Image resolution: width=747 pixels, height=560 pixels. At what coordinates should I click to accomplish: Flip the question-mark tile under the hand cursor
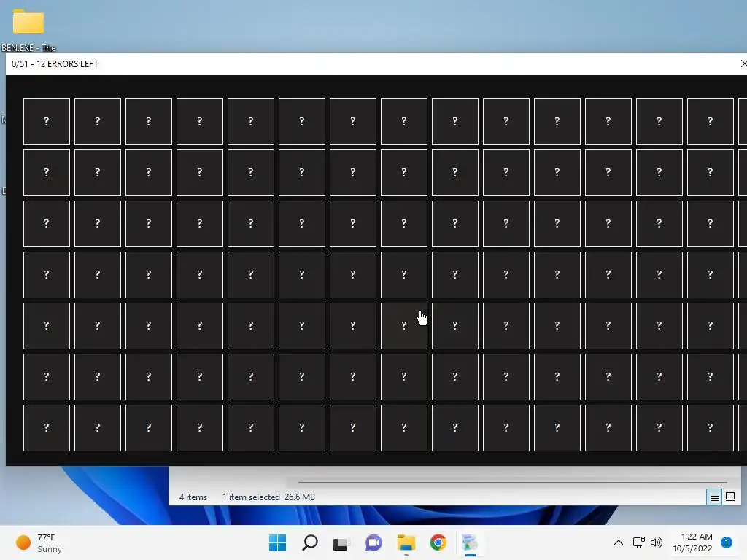click(404, 326)
